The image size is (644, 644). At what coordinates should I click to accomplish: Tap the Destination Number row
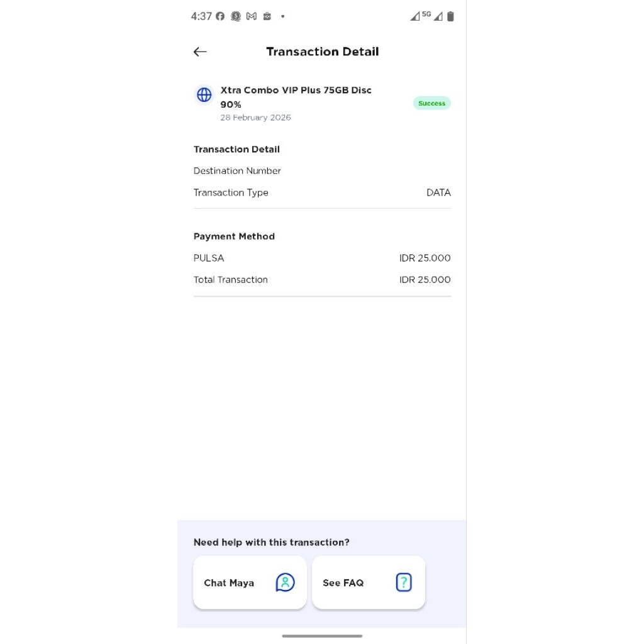pyautogui.click(x=237, y=171)
